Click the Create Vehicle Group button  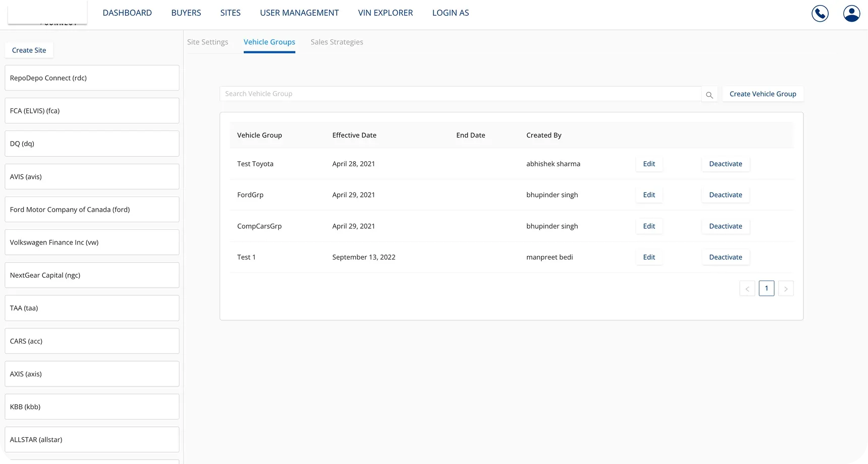(763, 94)
